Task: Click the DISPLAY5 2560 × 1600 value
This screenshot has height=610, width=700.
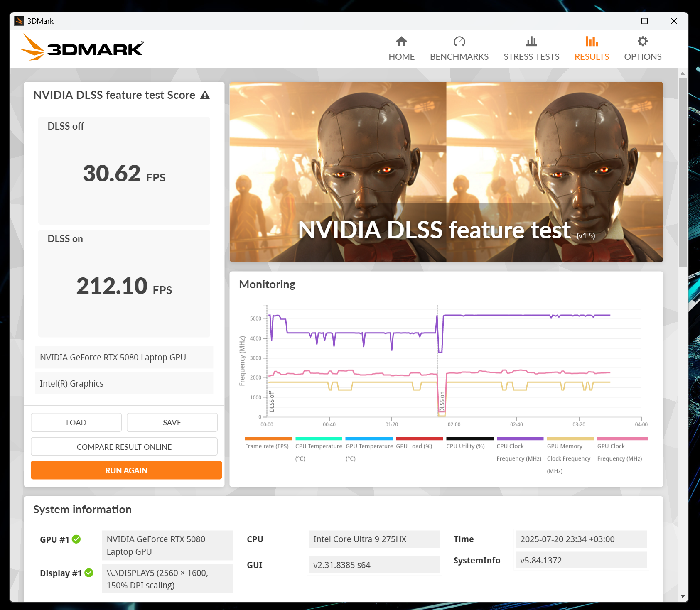Action: pos(167,579)
